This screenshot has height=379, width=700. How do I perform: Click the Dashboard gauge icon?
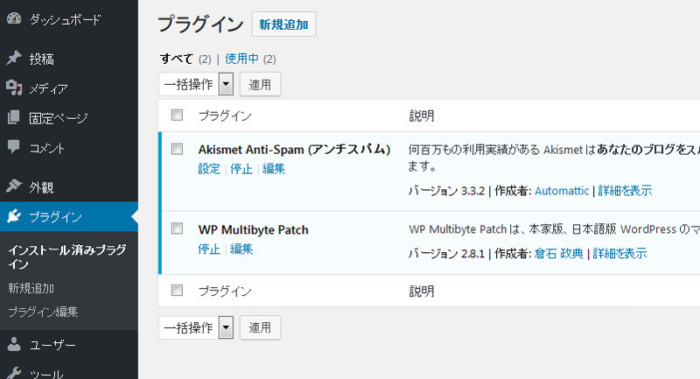(x=14, y=19)
